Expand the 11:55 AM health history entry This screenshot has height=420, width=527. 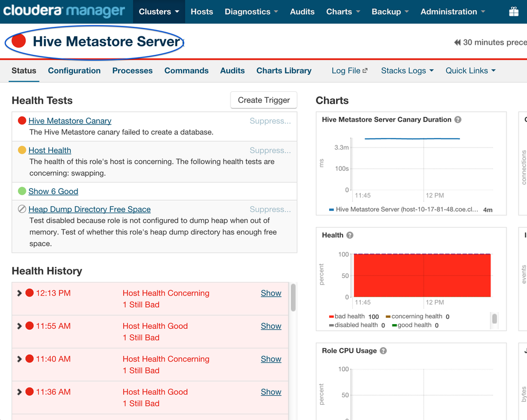(20, 326)
